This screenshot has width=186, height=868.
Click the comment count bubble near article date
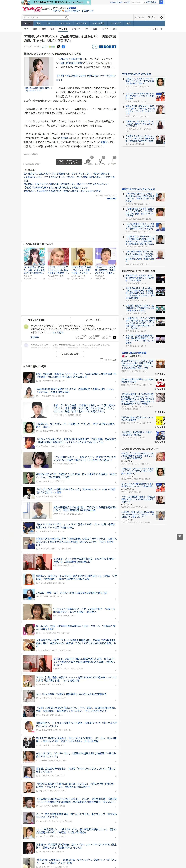[45, 47]
